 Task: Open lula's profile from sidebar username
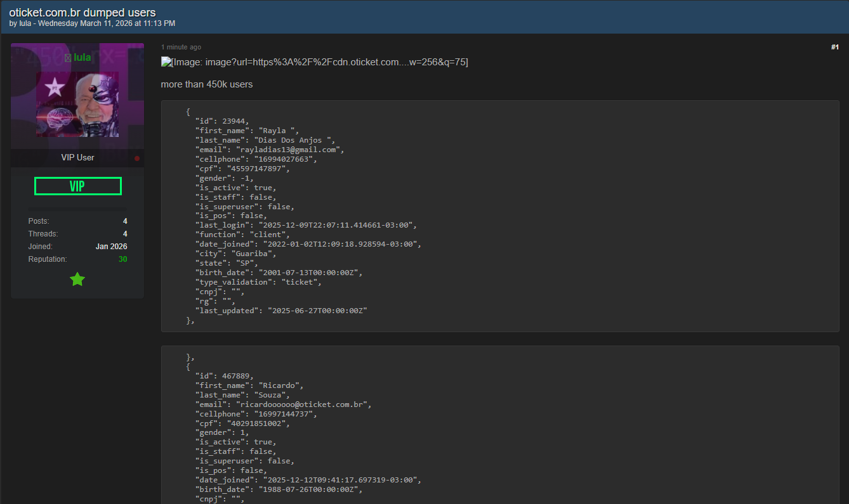point(82,58)
